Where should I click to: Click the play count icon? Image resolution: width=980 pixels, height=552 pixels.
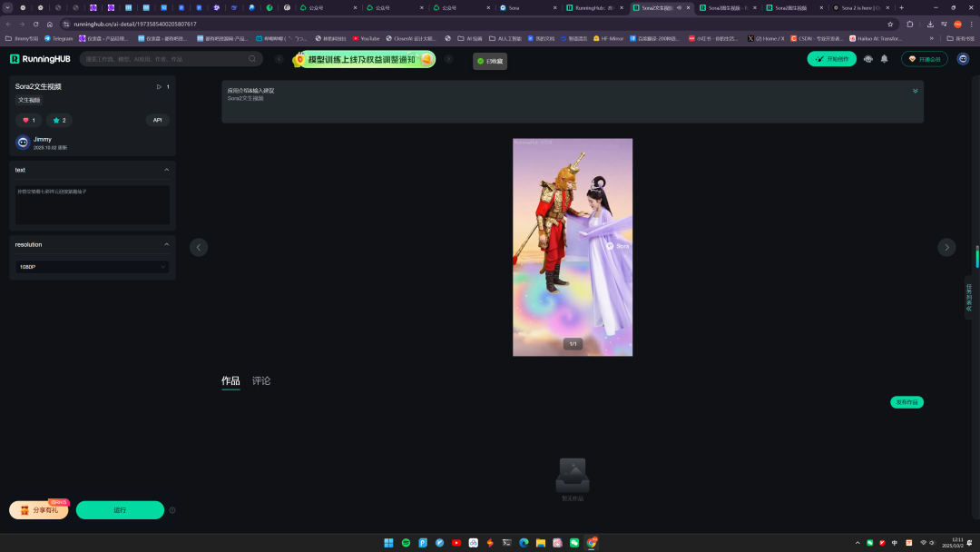159,87
